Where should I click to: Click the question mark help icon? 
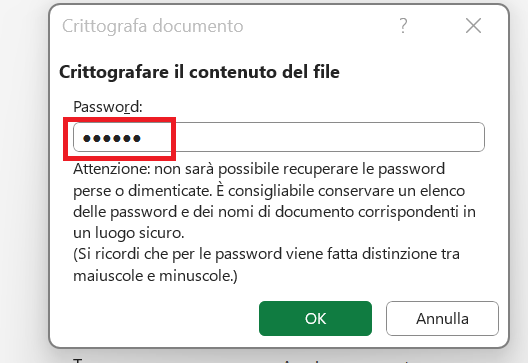click(403, 26)
